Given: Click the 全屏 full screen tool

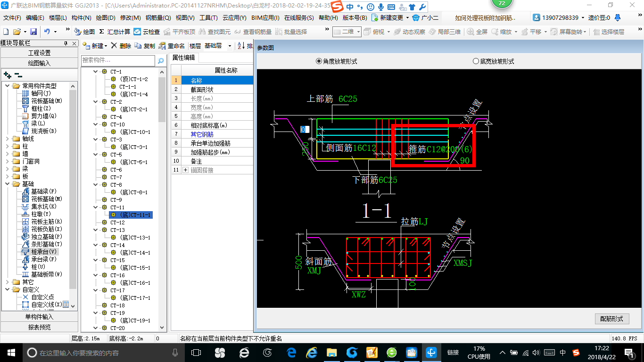Looking at the screenshot, I should [477, 32].
